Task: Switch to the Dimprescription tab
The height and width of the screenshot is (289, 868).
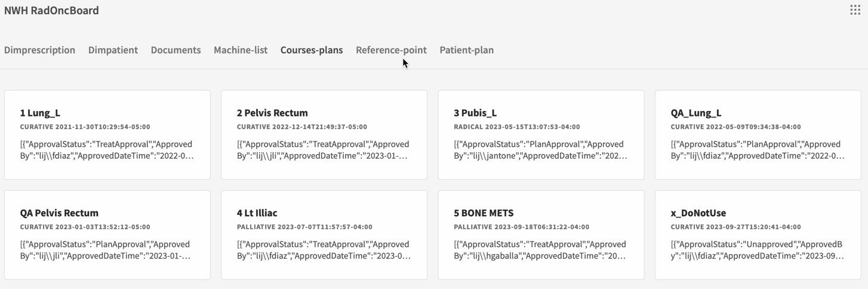Action: tap(39, 50)
